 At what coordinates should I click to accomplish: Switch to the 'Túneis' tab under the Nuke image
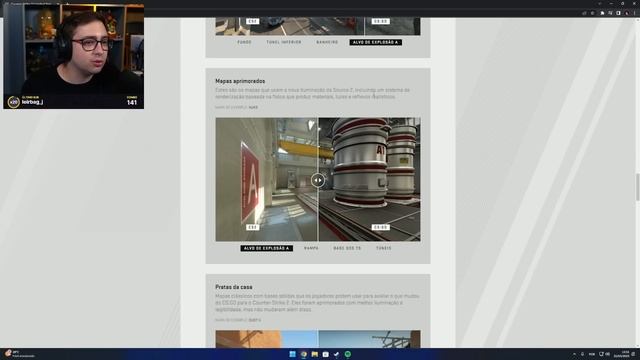point(383,248)
